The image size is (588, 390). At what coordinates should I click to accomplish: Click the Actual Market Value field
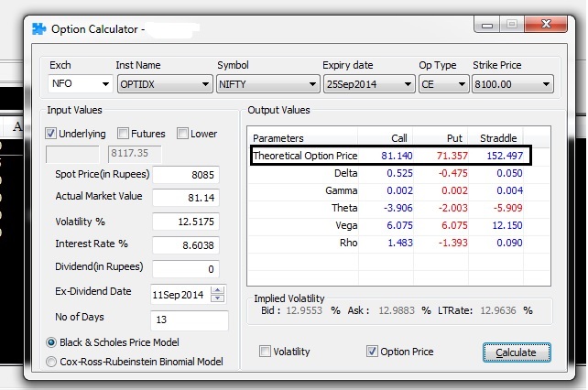point(186,198)
